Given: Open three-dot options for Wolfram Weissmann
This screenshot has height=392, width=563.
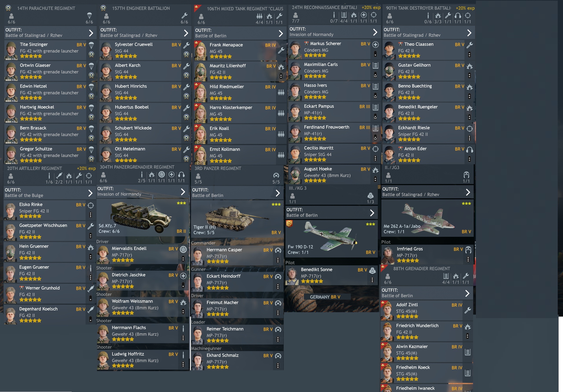Looking at the screenshot, I should [x=183, y=312].
